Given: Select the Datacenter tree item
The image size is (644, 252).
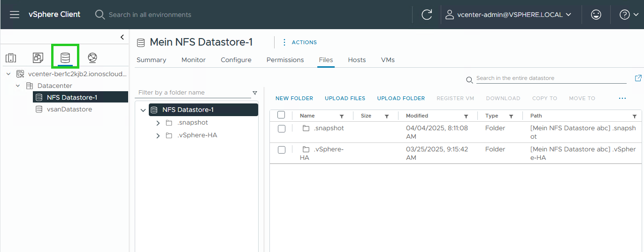Looking at the screenshot, I should click(55, 86).
